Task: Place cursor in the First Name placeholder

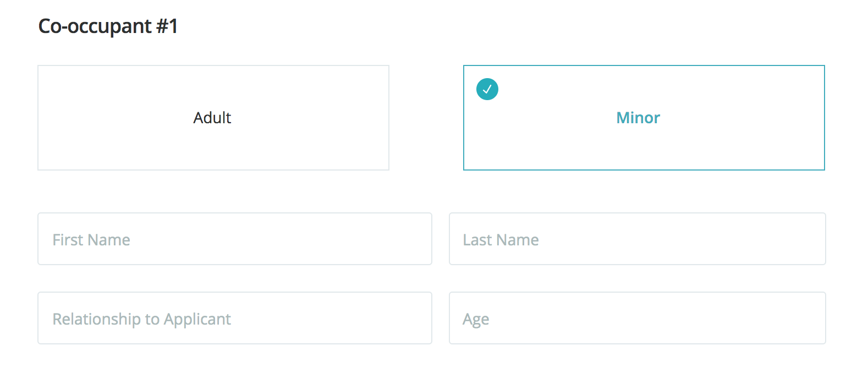Action: (x=91, y=240)
